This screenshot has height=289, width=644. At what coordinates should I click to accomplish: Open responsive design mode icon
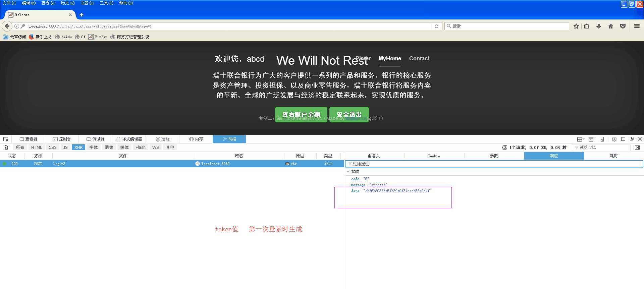[602, 139]
